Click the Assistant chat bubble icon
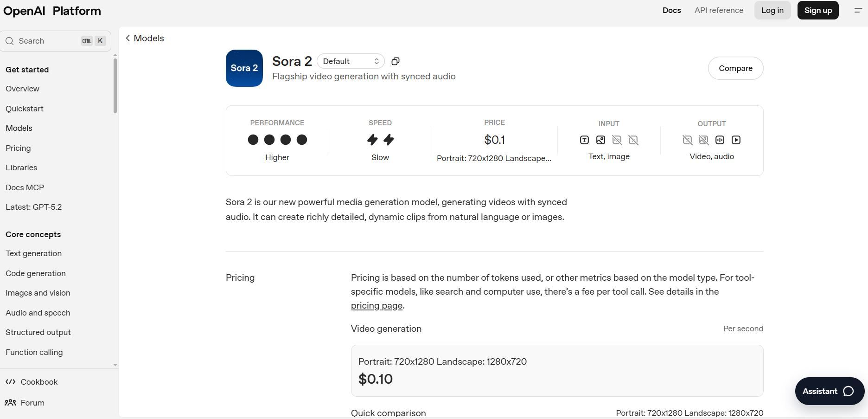This screenshot has height=419, width=868. tap(848, 391)
